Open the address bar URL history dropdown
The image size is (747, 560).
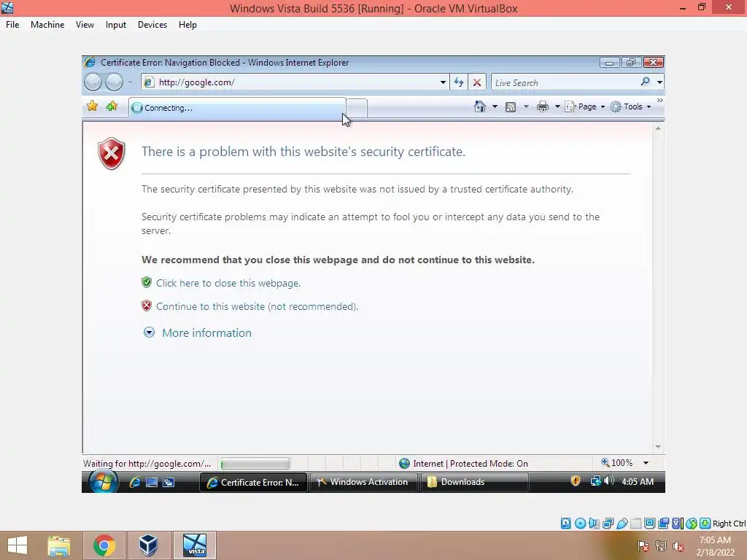(x=443, y=82)
